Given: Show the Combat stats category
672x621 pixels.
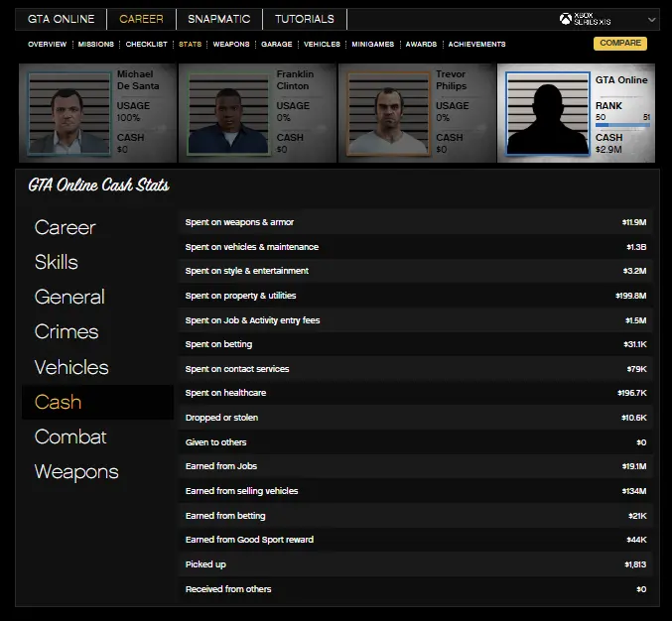Looking at the screenshot, I should (x=70, y=436).
